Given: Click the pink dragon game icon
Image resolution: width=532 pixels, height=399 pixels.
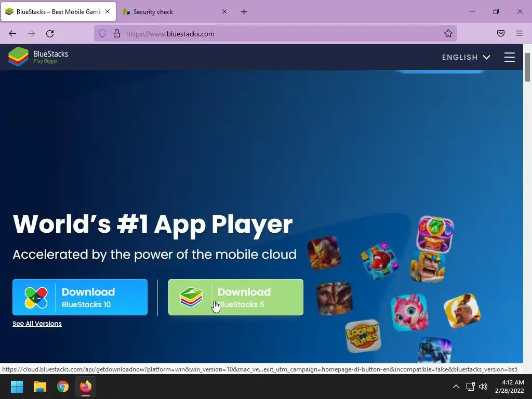Looking at the screenshot, I should [409, 312].
